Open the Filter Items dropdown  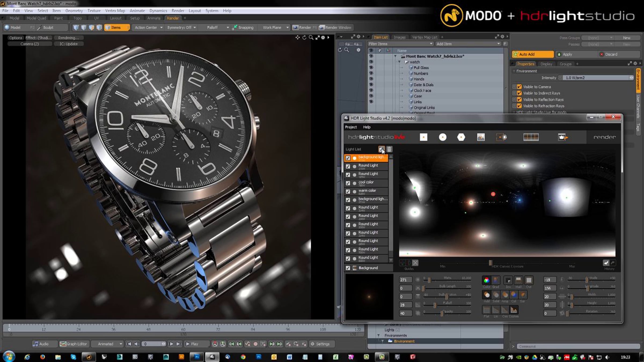tap(400, 44)
